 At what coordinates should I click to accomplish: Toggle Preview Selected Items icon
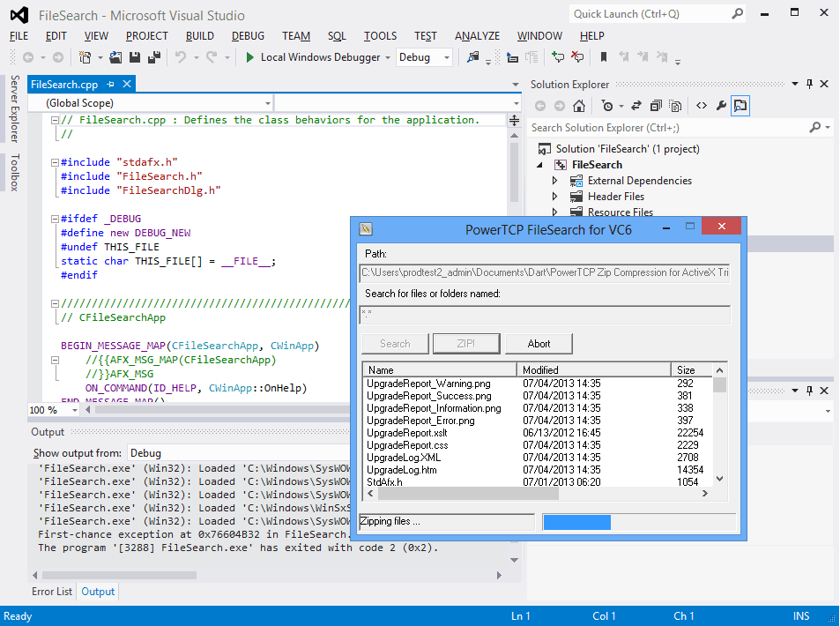click(740, 106)
